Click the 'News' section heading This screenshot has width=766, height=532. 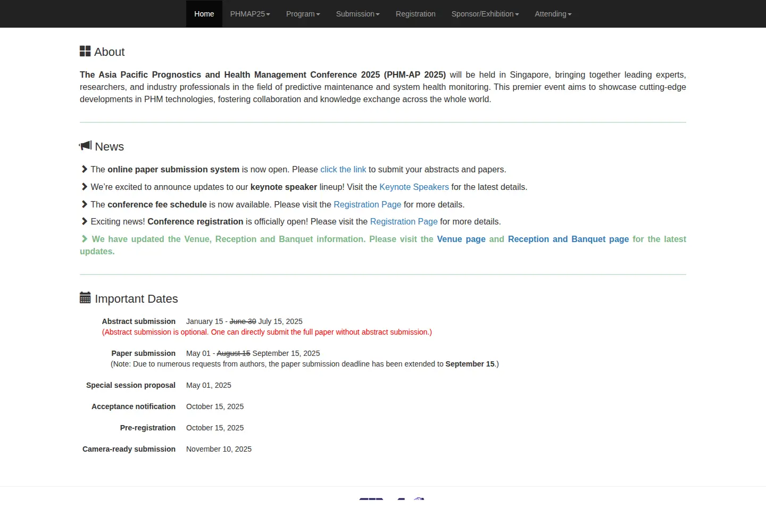tap(110, 146)
